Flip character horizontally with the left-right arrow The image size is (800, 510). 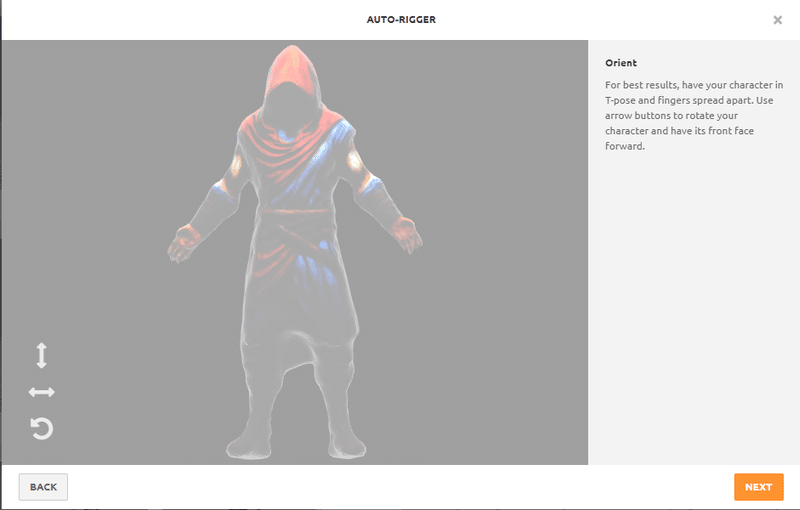(42, 392)
